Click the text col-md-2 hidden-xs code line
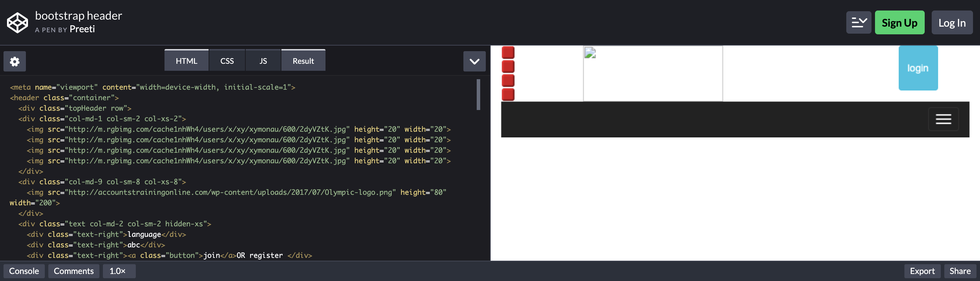 [x=115, y=224]
